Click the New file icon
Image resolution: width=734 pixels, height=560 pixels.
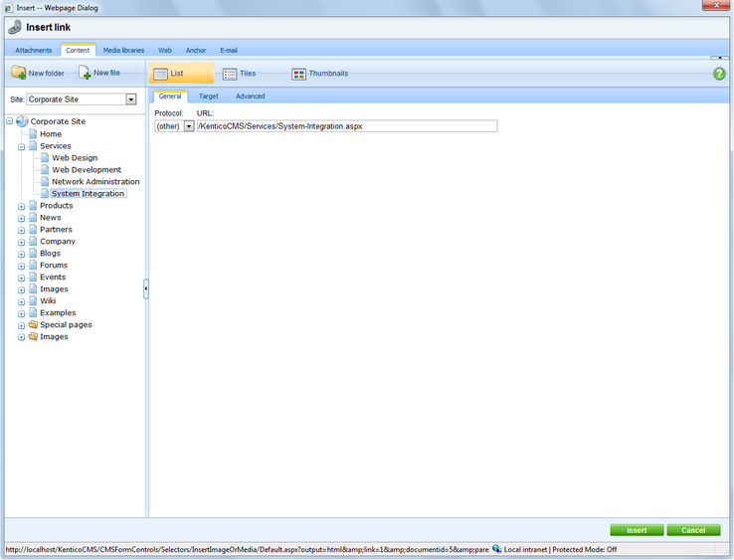pyautogui.click(x=85, y=73)
